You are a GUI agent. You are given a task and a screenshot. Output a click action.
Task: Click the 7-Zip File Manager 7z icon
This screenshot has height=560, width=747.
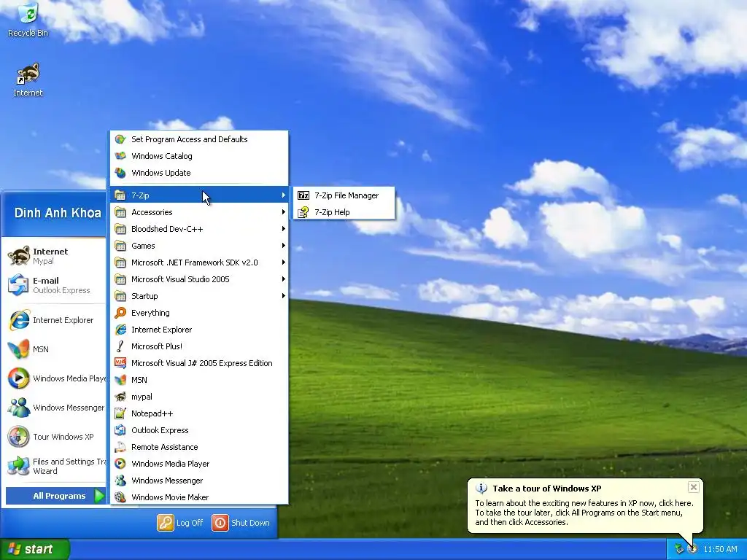click(303, 195)
